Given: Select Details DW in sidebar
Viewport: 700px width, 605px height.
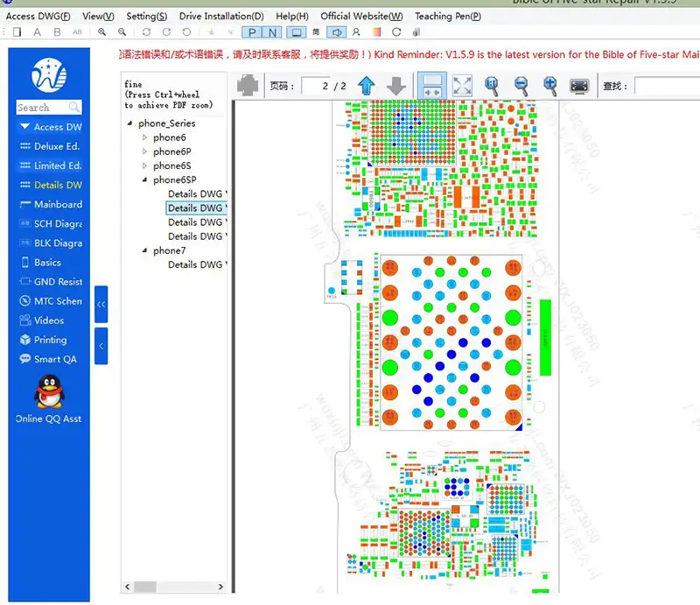Looking at the screenshot, I should (51, 185).
